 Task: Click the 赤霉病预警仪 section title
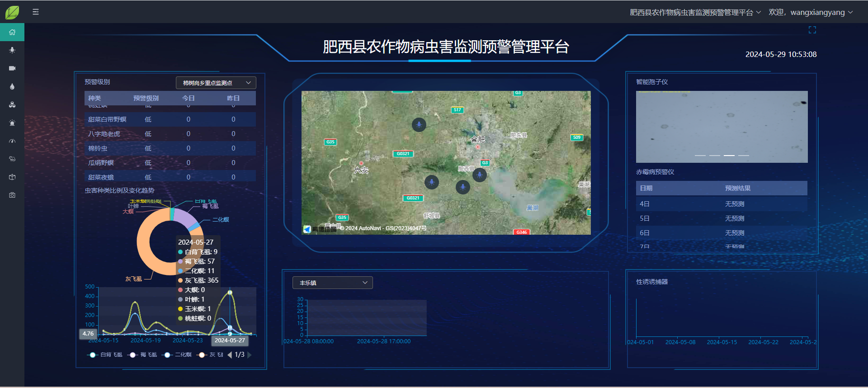coord(655,172)
